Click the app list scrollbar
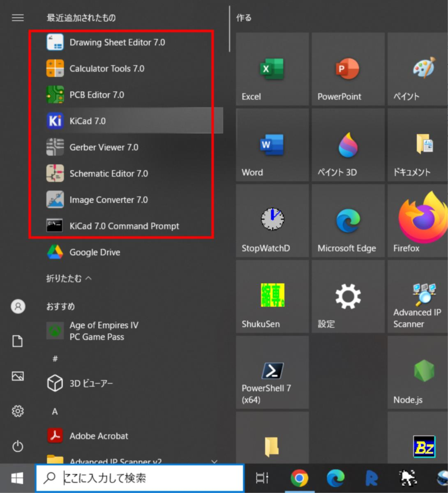Viewport: 448px width, 493px height. 229,29
